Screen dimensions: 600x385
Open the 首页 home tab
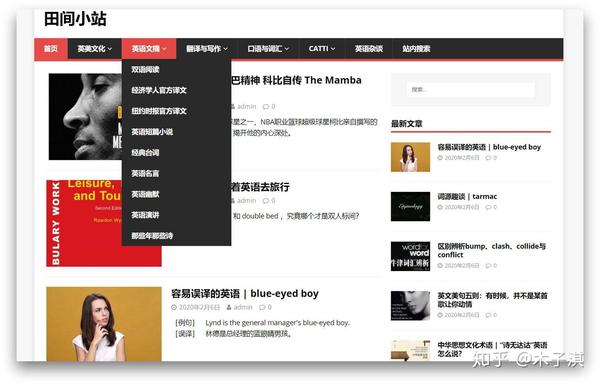51,49
